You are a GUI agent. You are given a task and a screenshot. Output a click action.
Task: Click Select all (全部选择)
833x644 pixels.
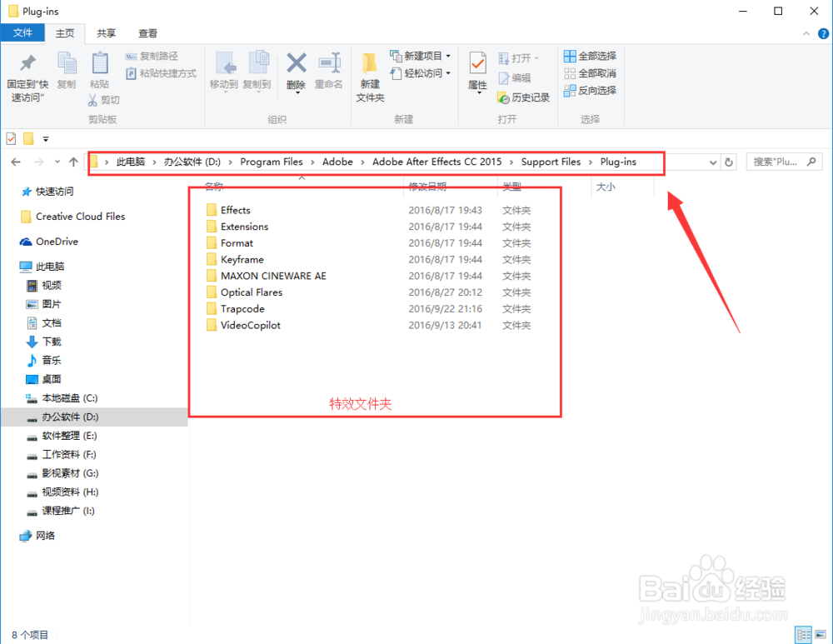(591, 57)
